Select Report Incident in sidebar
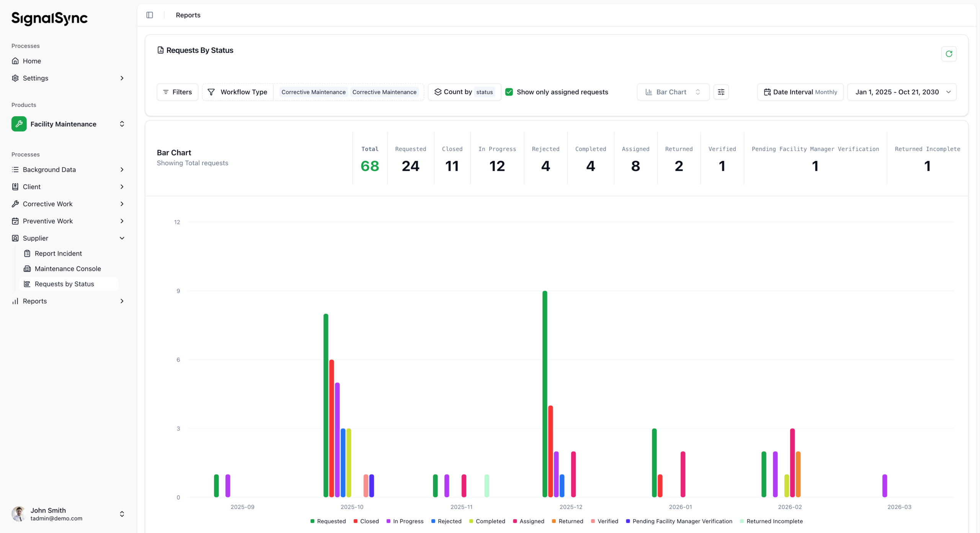Image resolution: width=980 pixels, height=533 pixels. pyautogui.click(x=58, y=253)
